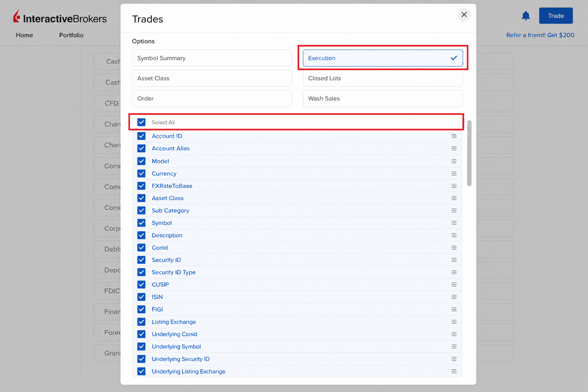Click the notifications bell icon
The width and height of the screenshot is (588, 392).
point(526,16)
